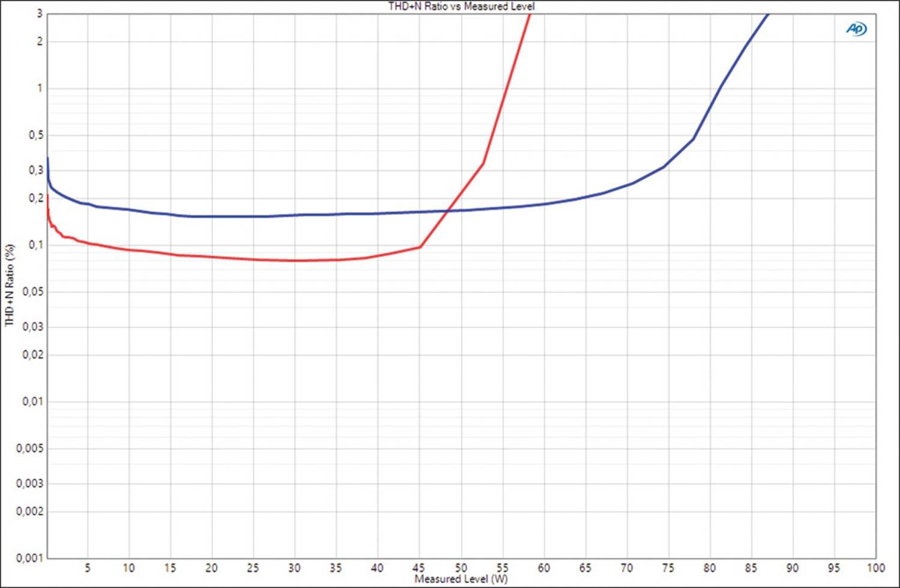This screenshot has height=588, width=900.
Task: Click the red trace's bend near 53 W
Action: pos(483,163)
